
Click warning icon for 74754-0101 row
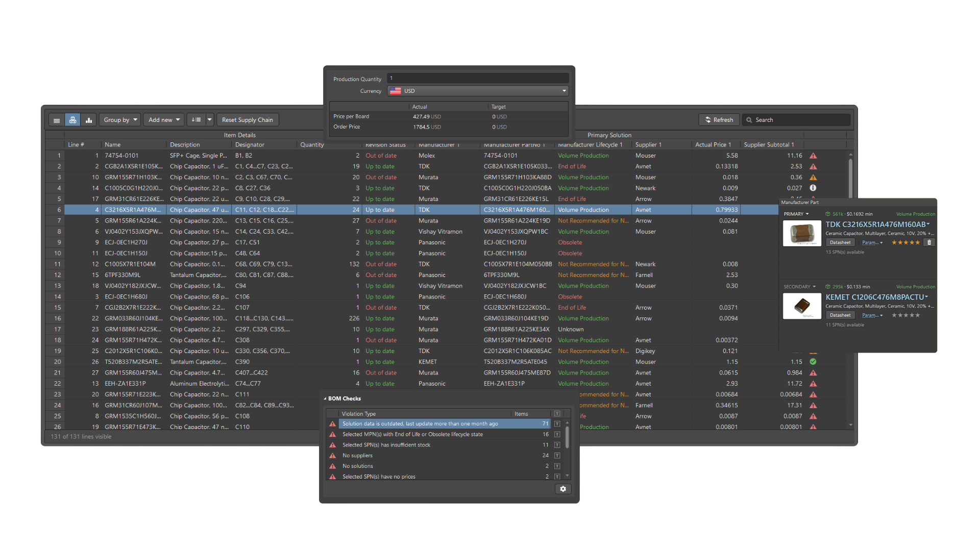click(x=813, y=156)
